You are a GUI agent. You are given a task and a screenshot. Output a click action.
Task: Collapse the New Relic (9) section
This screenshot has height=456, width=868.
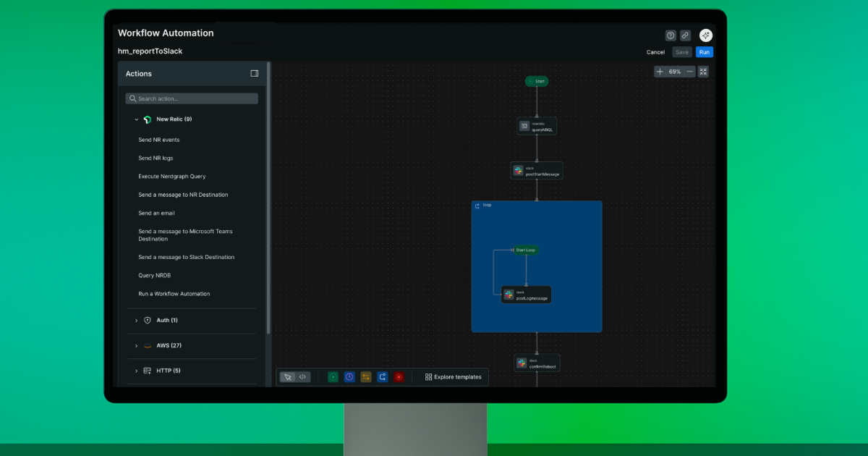click(x=136, y=119)
